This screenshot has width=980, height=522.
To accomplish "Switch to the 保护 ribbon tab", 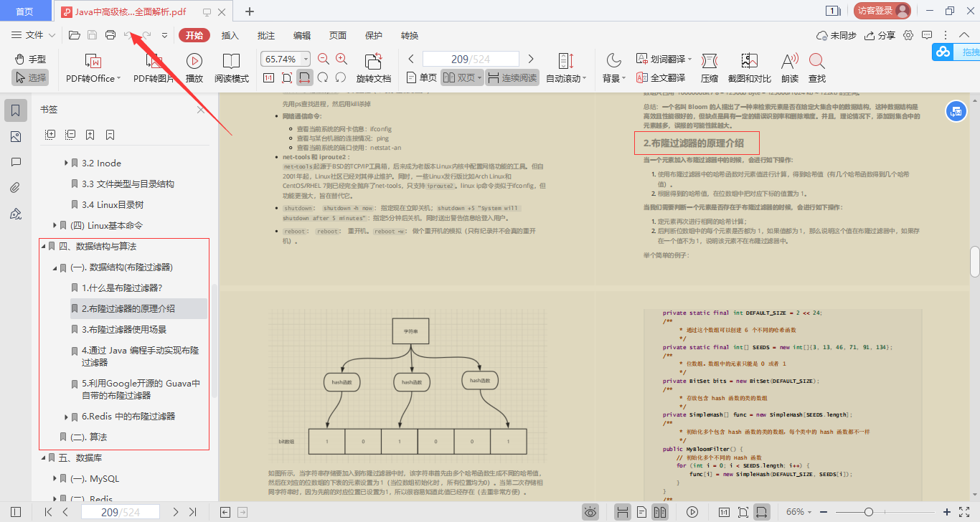I will [374, 35].
